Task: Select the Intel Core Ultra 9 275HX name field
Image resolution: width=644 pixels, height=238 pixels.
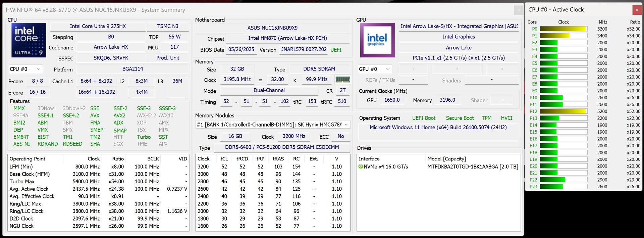Action: (98, 27)
